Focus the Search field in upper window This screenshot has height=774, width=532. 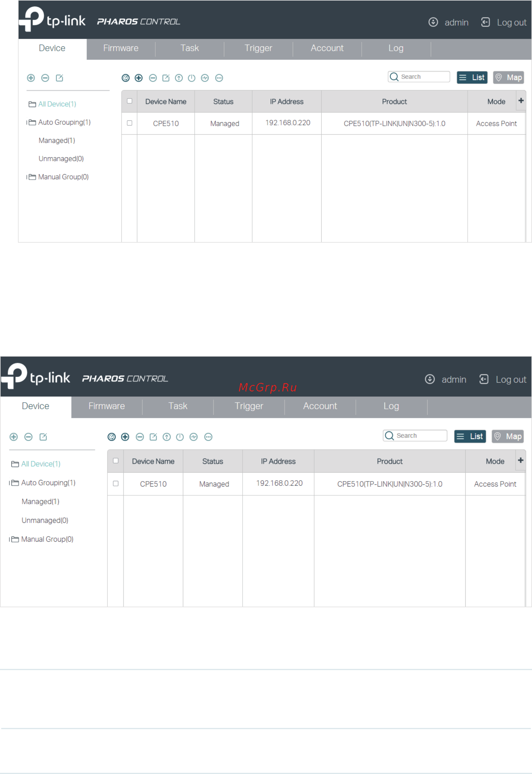coord(419,77)
